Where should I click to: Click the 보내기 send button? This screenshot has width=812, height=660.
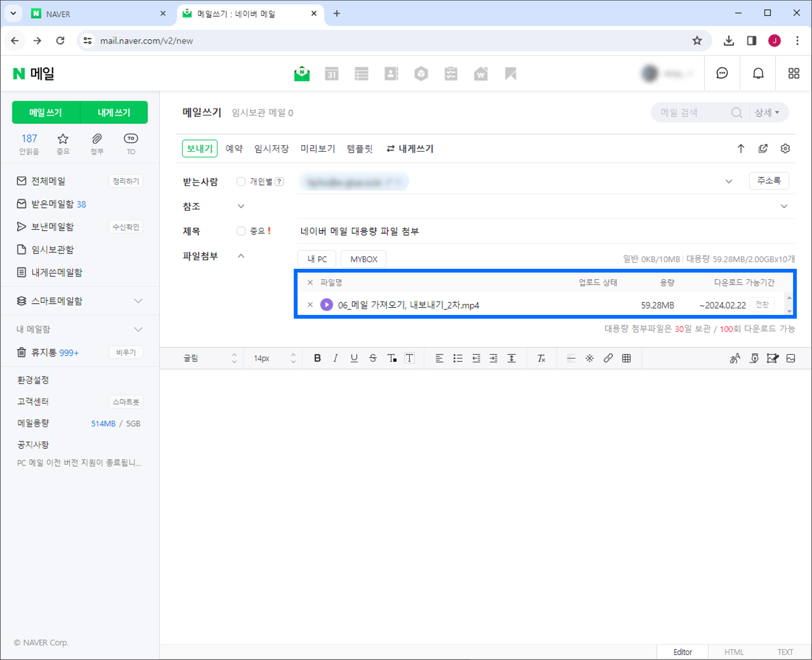pos(199,149)
